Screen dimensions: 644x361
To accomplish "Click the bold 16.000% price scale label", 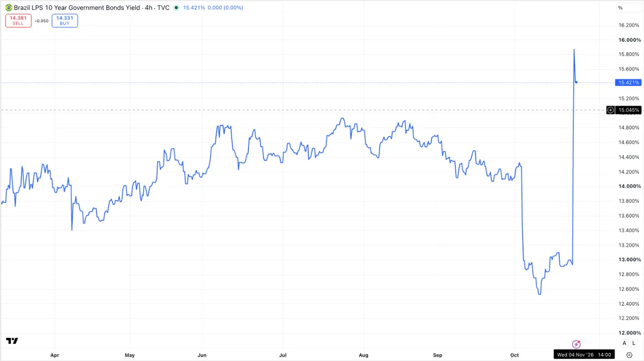I will point(628,40).
